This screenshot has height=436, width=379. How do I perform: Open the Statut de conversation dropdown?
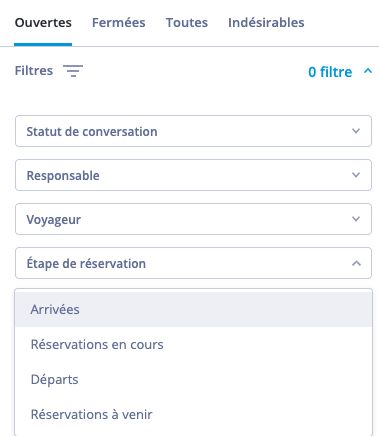coord(193,131)
